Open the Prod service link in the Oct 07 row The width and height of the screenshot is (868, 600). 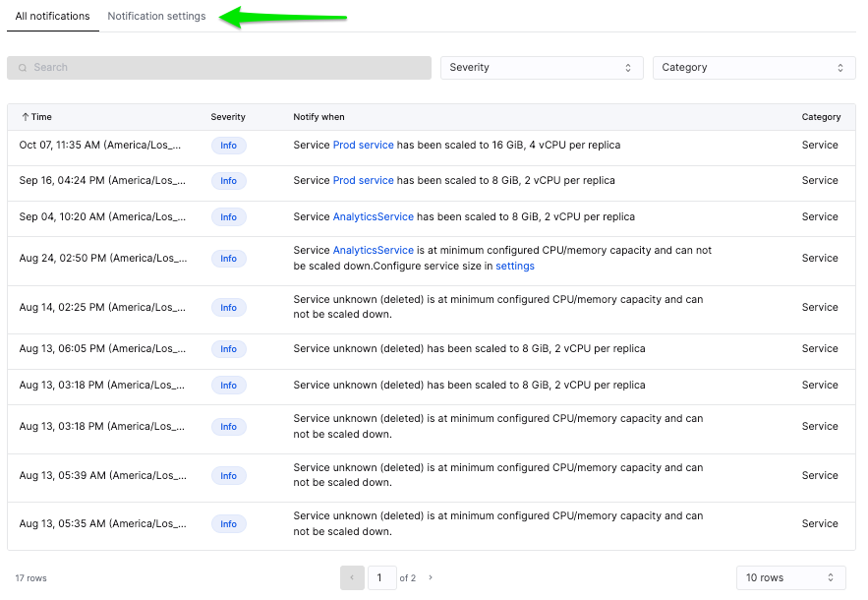coord(363,145)
